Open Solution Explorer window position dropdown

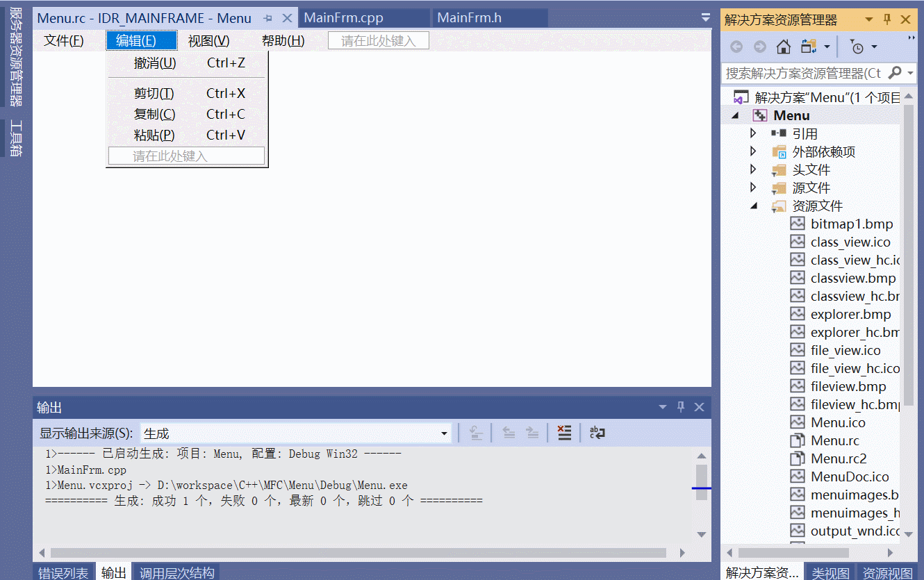click(868, 19)
